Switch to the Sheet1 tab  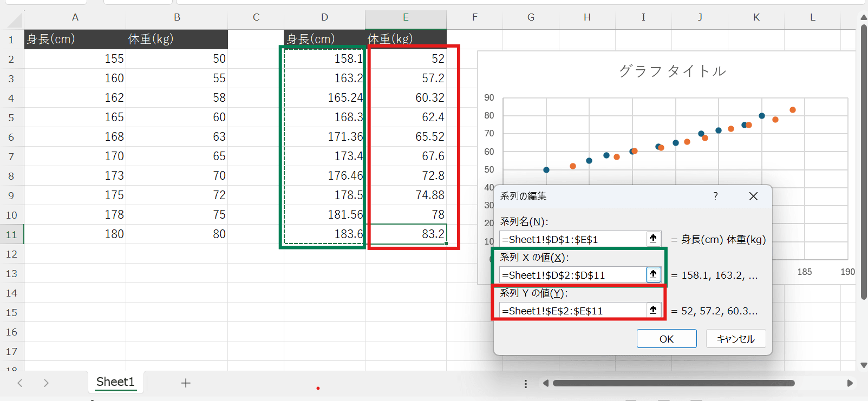coord(115,382)
